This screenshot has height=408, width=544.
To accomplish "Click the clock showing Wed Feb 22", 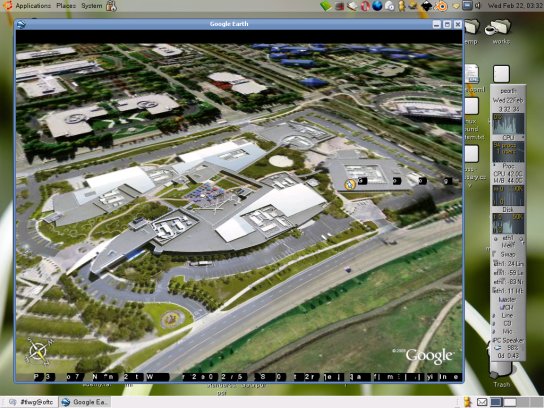I will [x=515, y=6].
